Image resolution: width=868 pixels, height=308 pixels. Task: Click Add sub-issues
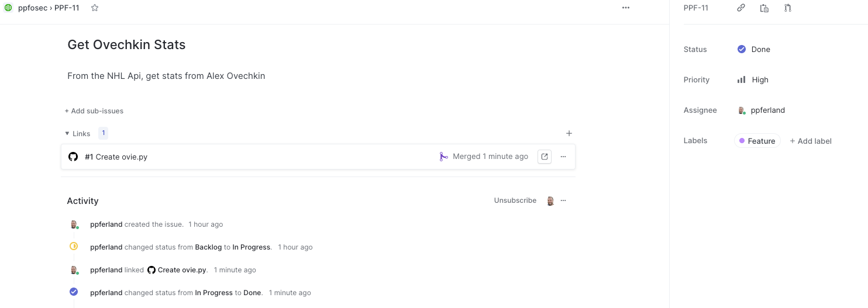click(x=94, y=111)
